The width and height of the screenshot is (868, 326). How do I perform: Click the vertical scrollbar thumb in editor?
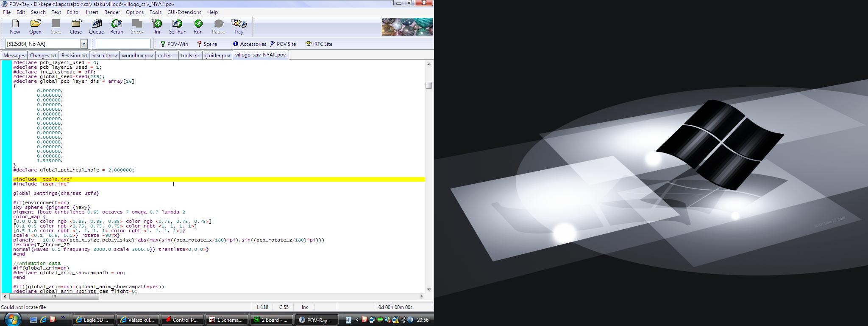click(429, 85)
